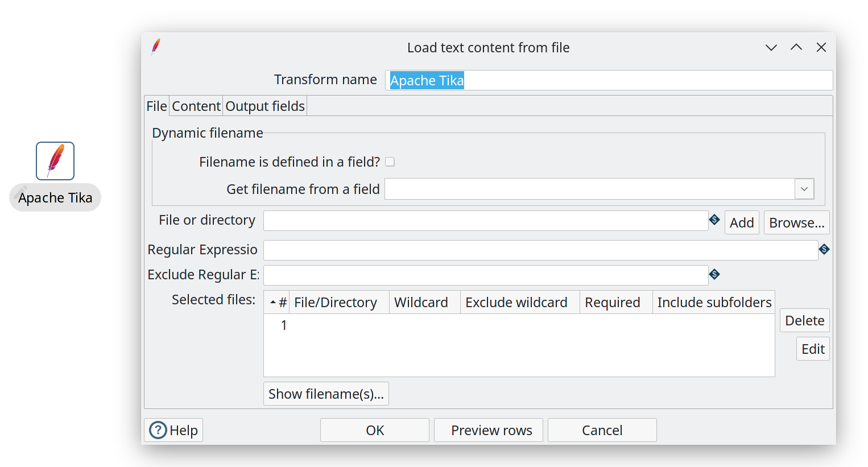This screenshot has width=868, height=467.
Task: Click into the Transform name field
Action: [x=609, y=80]
